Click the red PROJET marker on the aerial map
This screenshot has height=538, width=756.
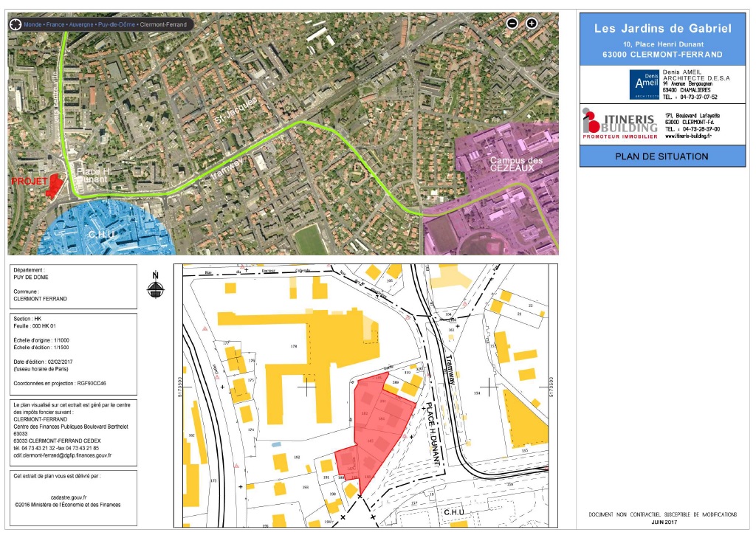(x=50, y=185)
